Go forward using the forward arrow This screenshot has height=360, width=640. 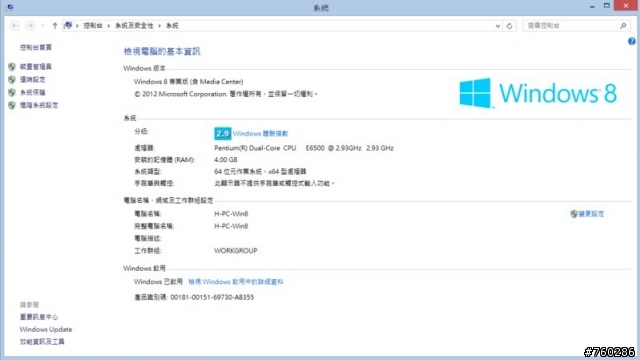click(x=30, y=26)
